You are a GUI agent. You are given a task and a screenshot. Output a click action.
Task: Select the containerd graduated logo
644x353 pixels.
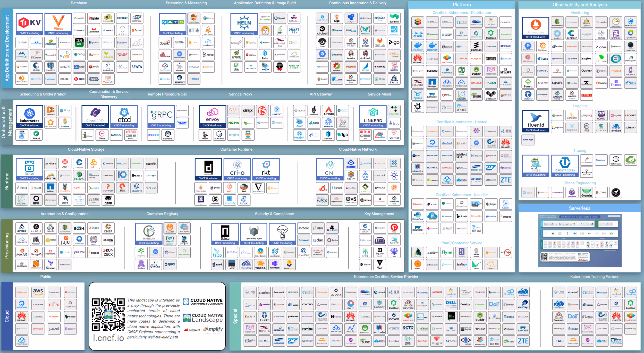click(208, 169)
